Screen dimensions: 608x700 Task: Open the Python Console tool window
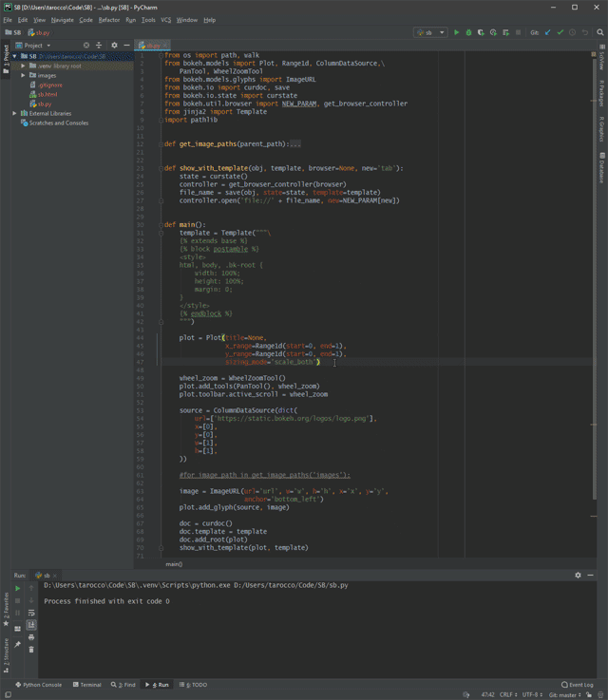click(38, 685)
